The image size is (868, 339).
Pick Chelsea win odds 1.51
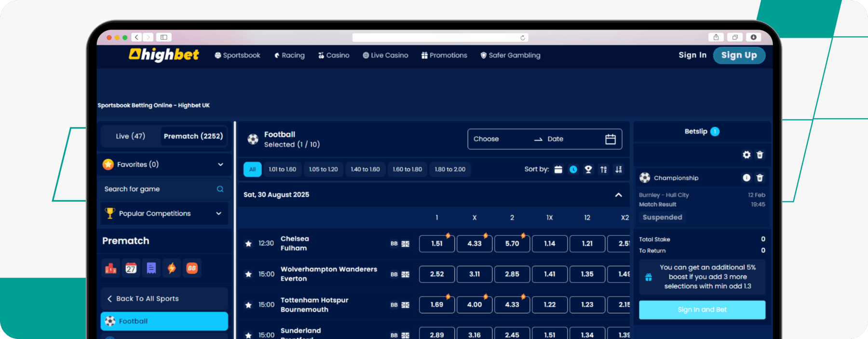click(x=437, y=244)
